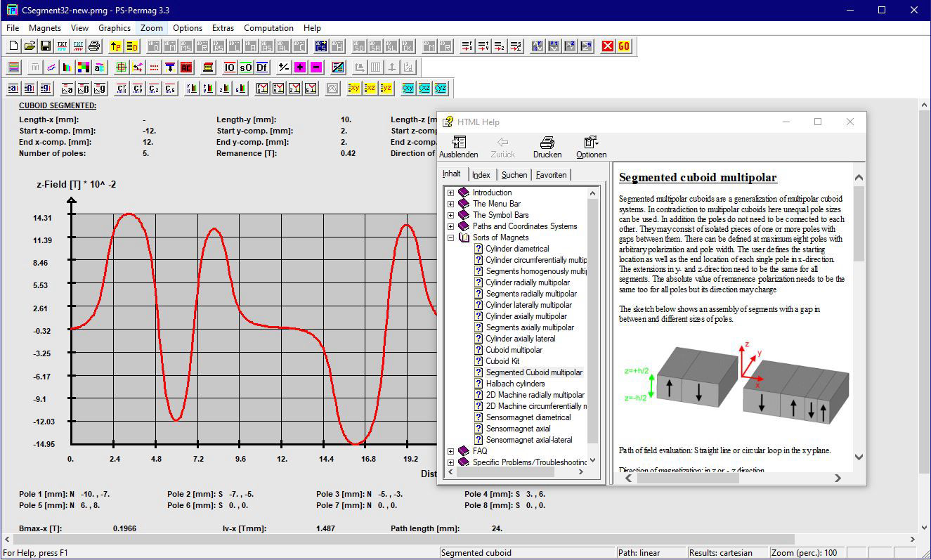Select the yellow xy plane icon
931x560 pixels.
tap(354, 89)
